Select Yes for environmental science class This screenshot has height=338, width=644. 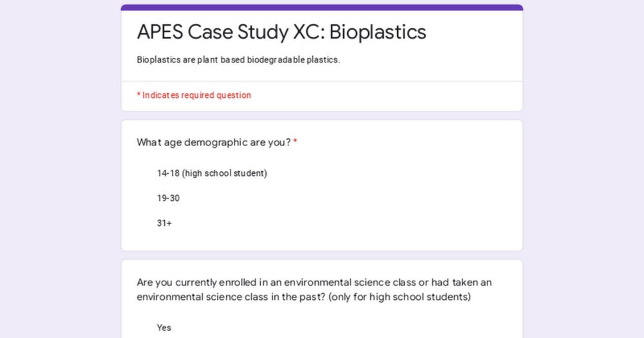point(164,328)
